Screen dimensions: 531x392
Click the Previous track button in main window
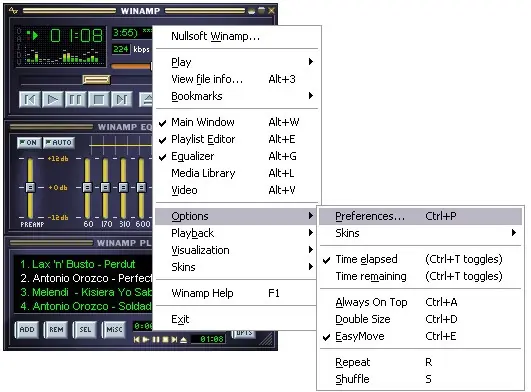(30, 100)
